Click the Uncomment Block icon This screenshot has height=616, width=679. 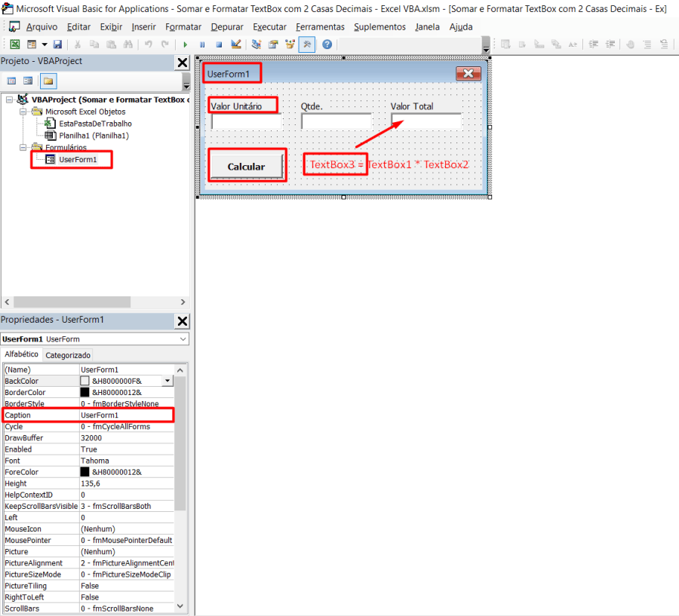(x=664, y=44)
